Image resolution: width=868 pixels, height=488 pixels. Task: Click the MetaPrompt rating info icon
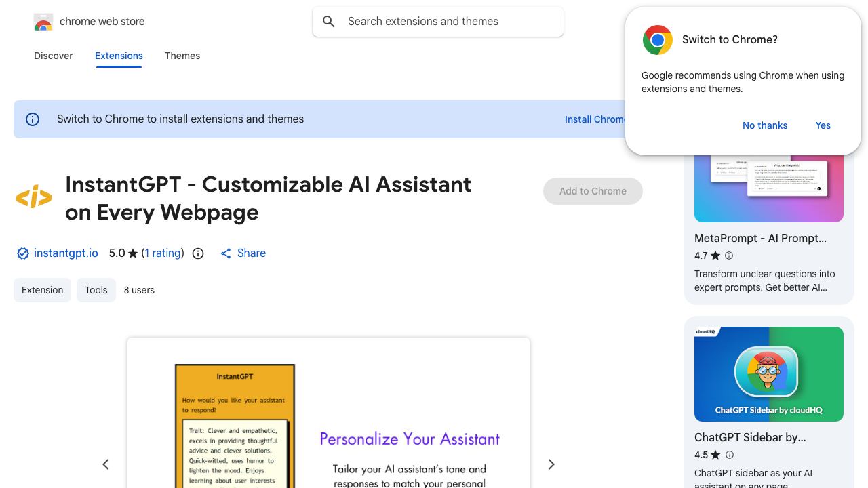point(729,256)
